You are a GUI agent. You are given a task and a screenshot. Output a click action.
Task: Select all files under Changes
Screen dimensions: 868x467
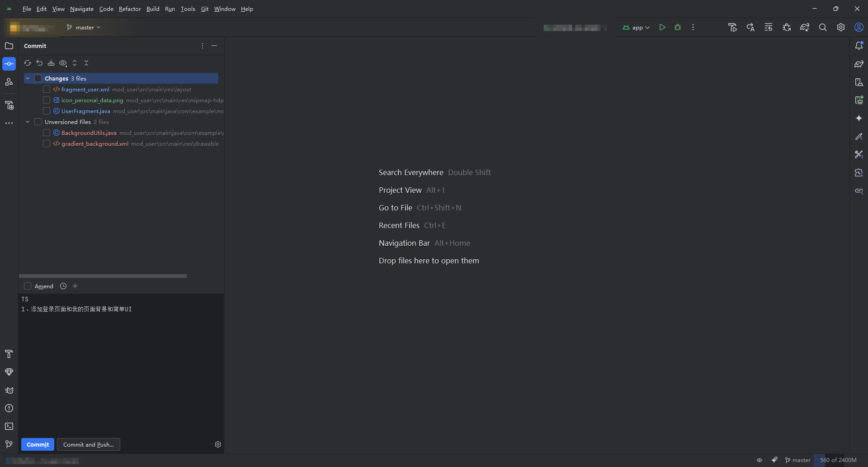coord(38,78)
